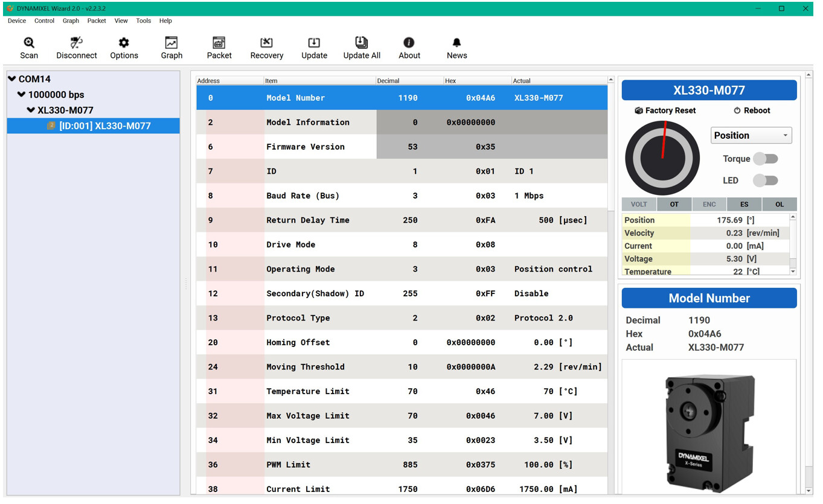Click the Disconnect toolbar icon

[76, 43]
